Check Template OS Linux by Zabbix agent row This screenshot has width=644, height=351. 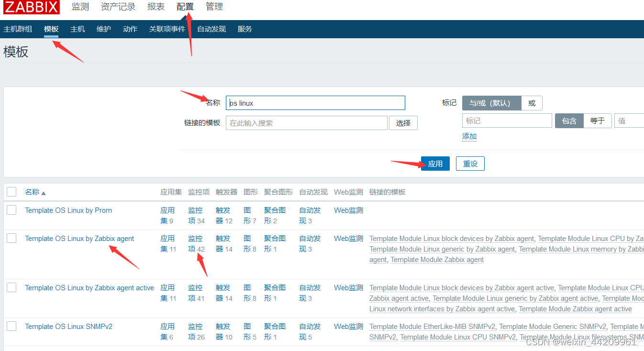(11, 238)
